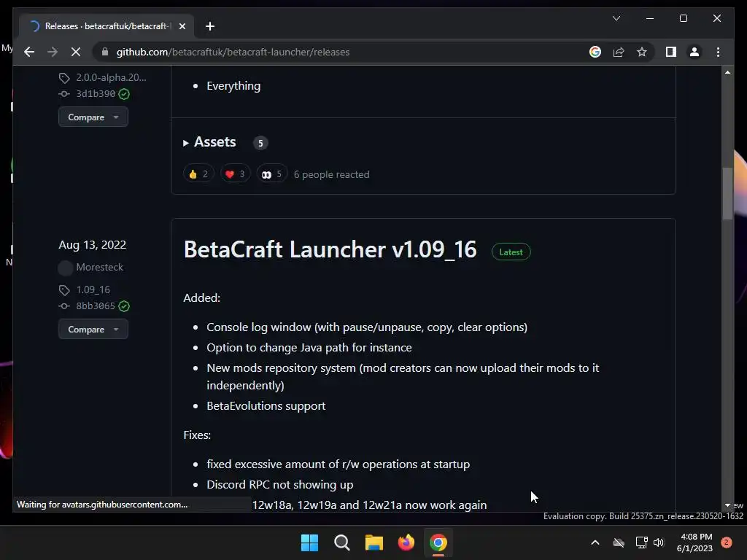Screen dimensions: 747x560
Task: Open the tab search dropdown
Action: click(616, 18)
